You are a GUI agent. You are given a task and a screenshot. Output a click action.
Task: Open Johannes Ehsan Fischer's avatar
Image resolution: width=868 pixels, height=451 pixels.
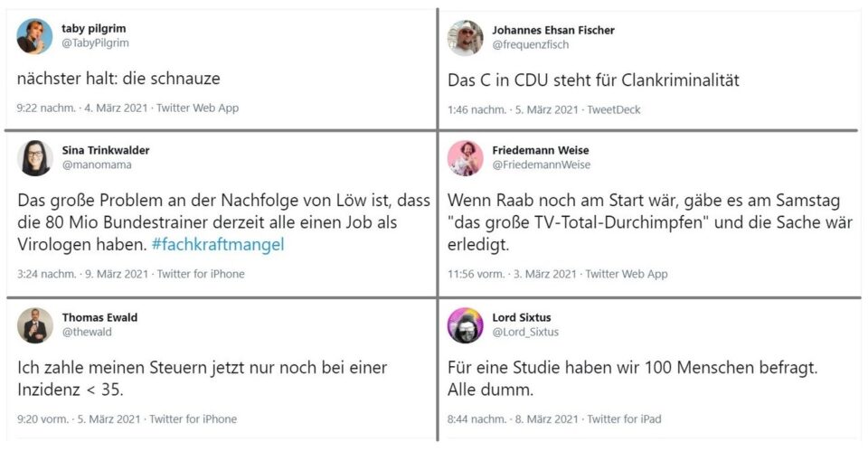click(465, 38)
